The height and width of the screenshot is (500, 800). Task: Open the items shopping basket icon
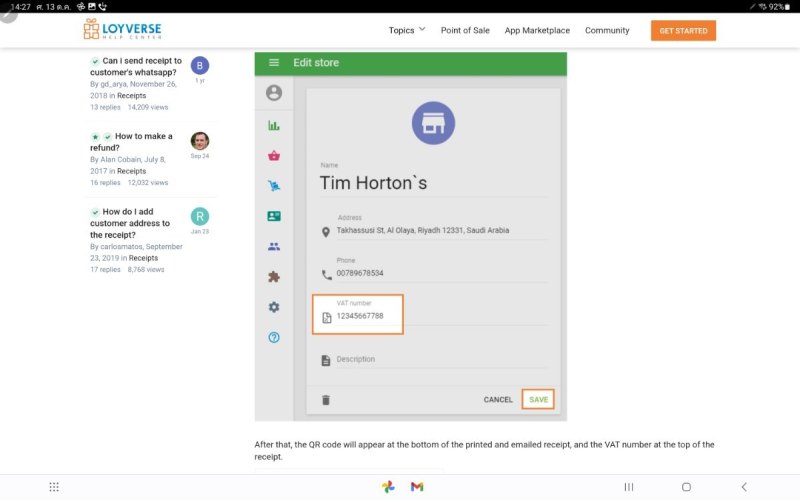[274, 156]
